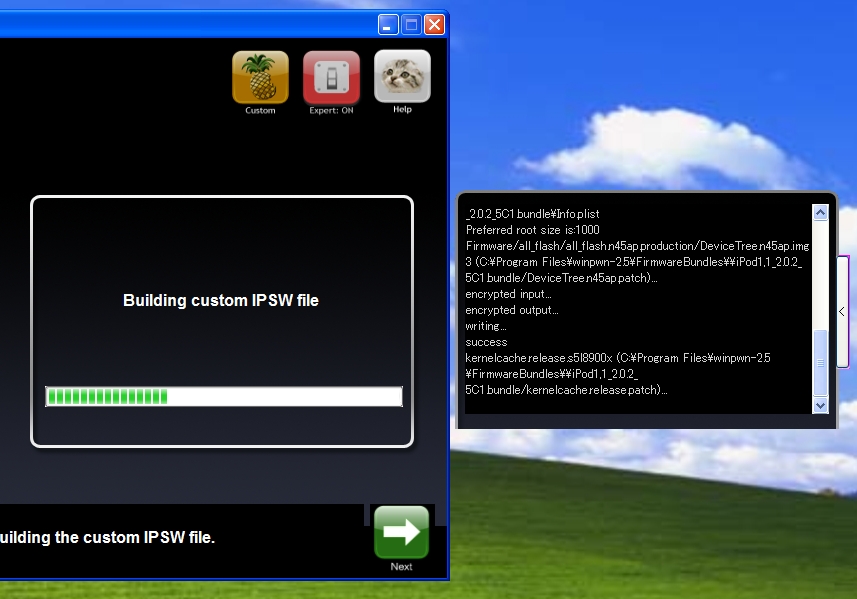Open the Custom pineapple mode

click(260, 78)
